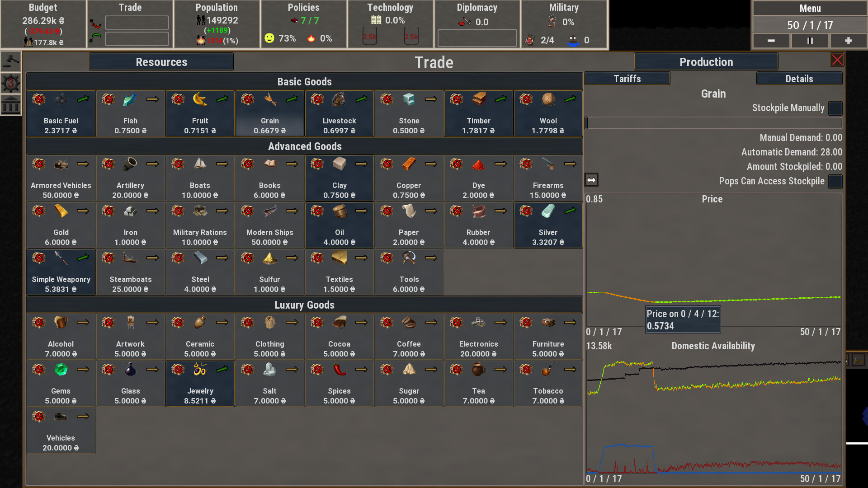Click the green trade arrow on Silver
The height and width of the screenshot is (488, 868).
pyautogui.click(x=571, y=211)
